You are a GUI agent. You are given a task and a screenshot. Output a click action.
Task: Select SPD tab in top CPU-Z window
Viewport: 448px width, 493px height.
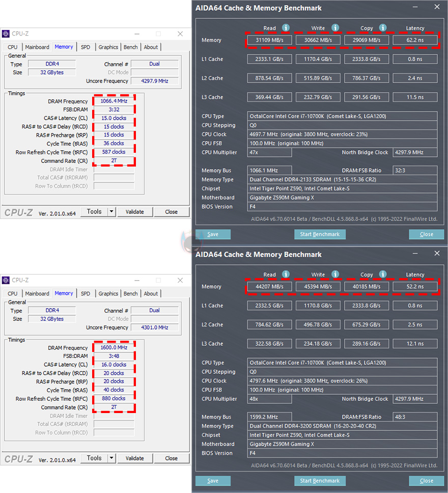pyautogui.click(x=86, y=47)
